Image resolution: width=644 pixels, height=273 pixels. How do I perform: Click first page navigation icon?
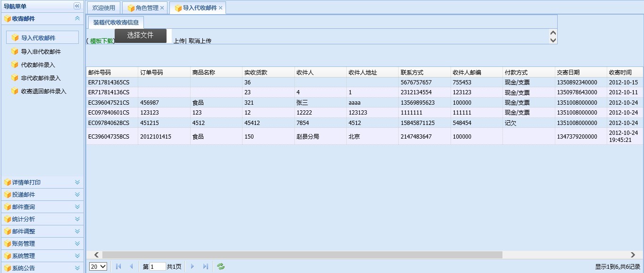tap(118, 266)
